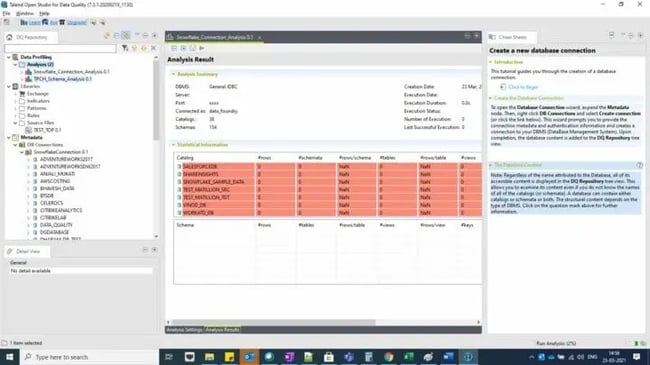The height and width of the screenshot is (365, 650).
Task: Open Microsoft Teams from the taskbar
Action: click(x=349, y=357)
